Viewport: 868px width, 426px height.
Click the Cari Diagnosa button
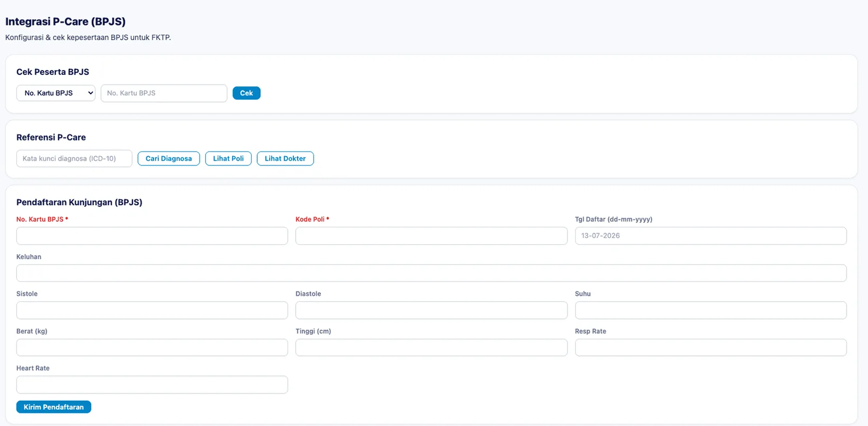coord(169,158)
